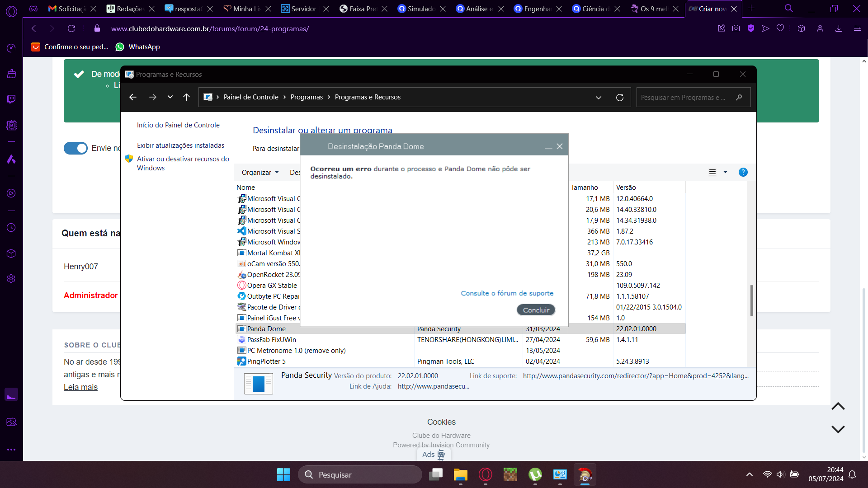Viewport: 868px width, 488px height.
Task: Open 'Consulte o fórum de suporte' link
Action: coord(507,293)
